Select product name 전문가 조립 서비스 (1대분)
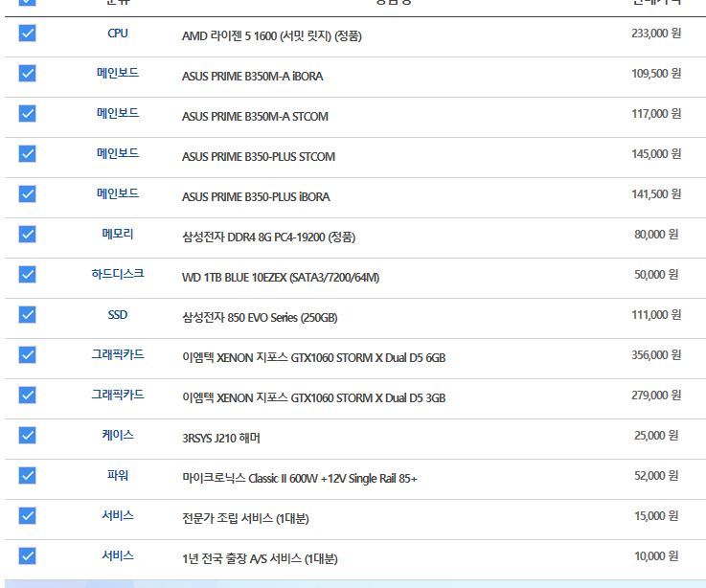Screen dimensions: 706x588 tap(245, 518)
